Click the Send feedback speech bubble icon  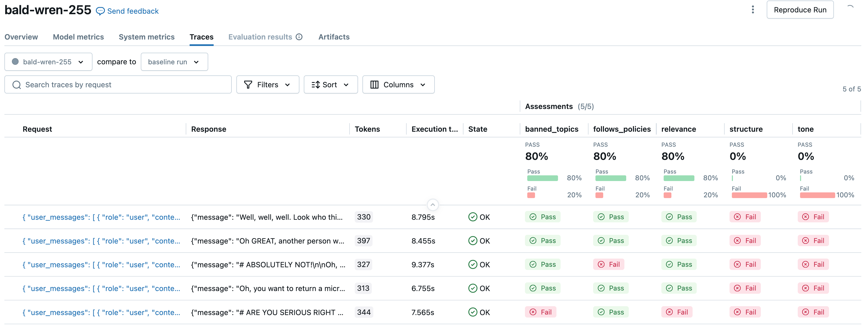[x=100, y=11]
